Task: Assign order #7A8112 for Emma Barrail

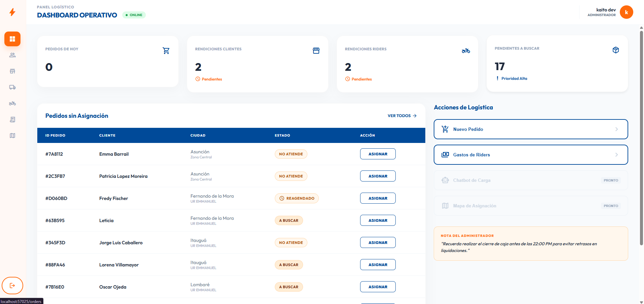Action: click(378, 154)
